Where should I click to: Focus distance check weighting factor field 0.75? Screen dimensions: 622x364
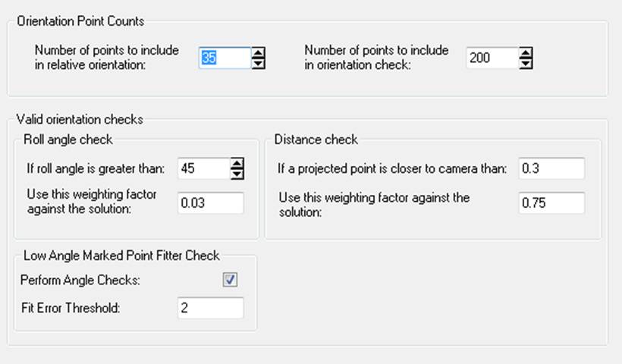coord(551,203)
